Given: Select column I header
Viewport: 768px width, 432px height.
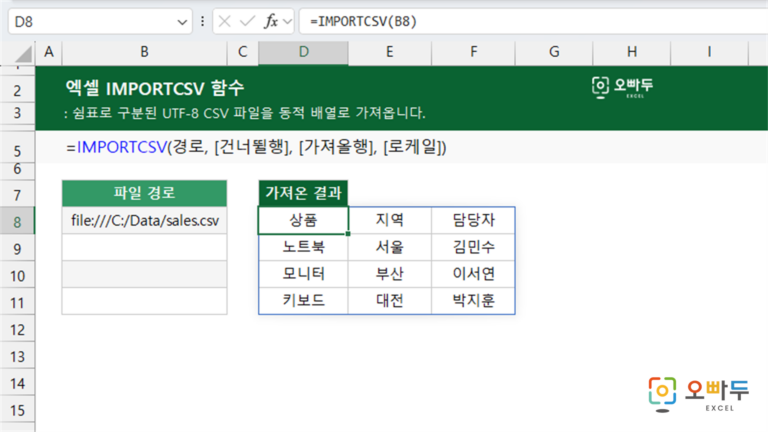Looking at the screenshot, I should pos(709,52).
